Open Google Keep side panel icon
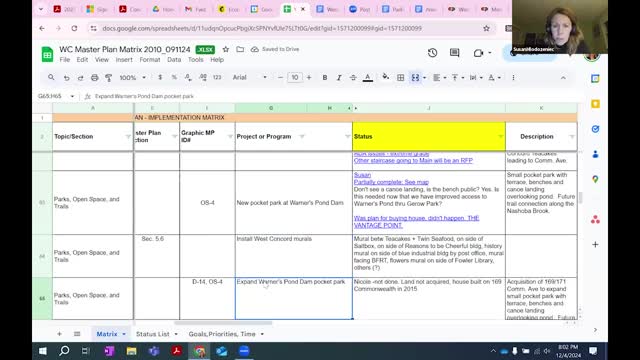The height and width of the screenshot is (360, 640). tap(595, 104)
